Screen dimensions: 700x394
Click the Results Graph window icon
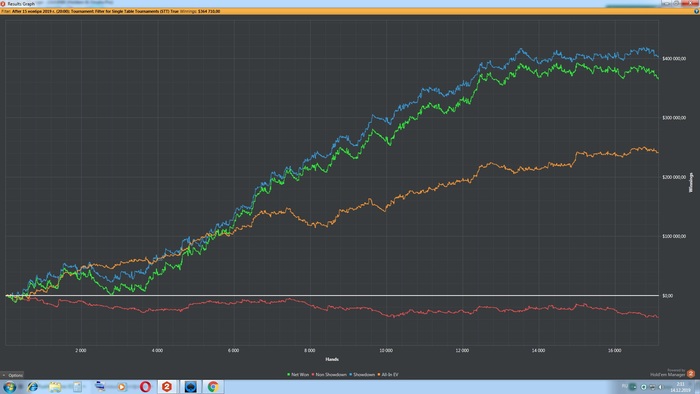tap(3, 4)
